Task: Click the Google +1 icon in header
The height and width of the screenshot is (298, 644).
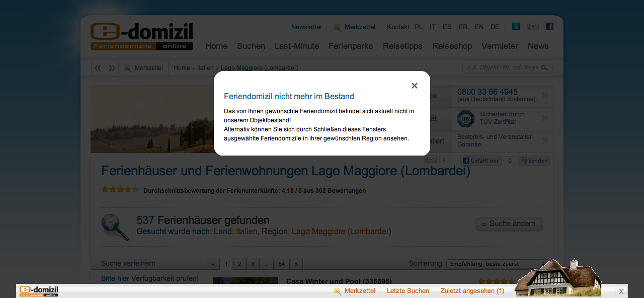Action: pyautogui.click(x=532, y=27)
